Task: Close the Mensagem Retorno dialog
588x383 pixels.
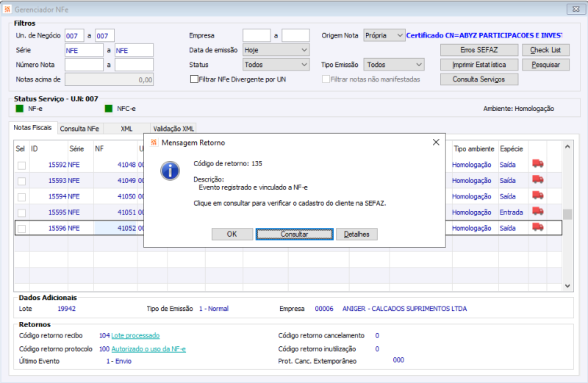Action: pos(436,142)
